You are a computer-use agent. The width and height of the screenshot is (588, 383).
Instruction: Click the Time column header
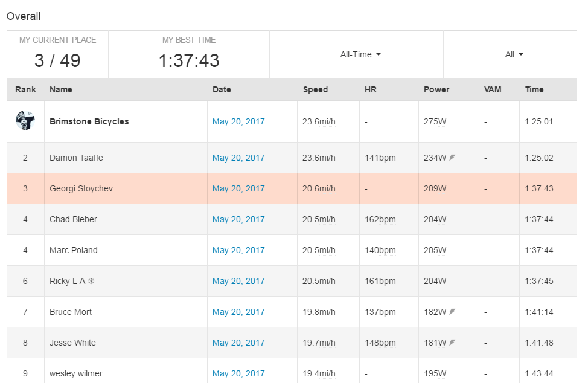(534, 89)
